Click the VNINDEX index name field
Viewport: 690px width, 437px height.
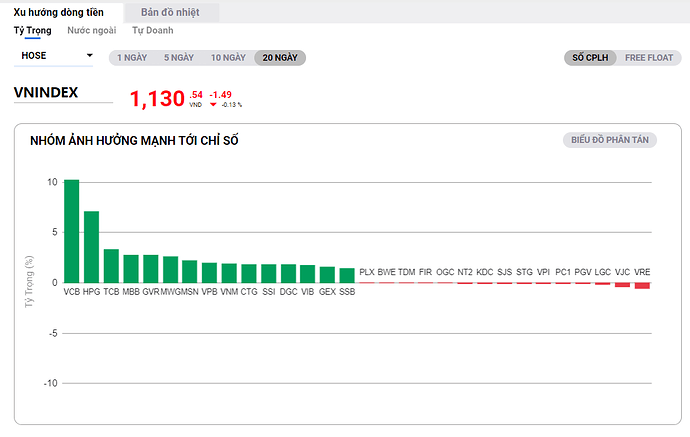pyautogui.click(x=63, y=93)
